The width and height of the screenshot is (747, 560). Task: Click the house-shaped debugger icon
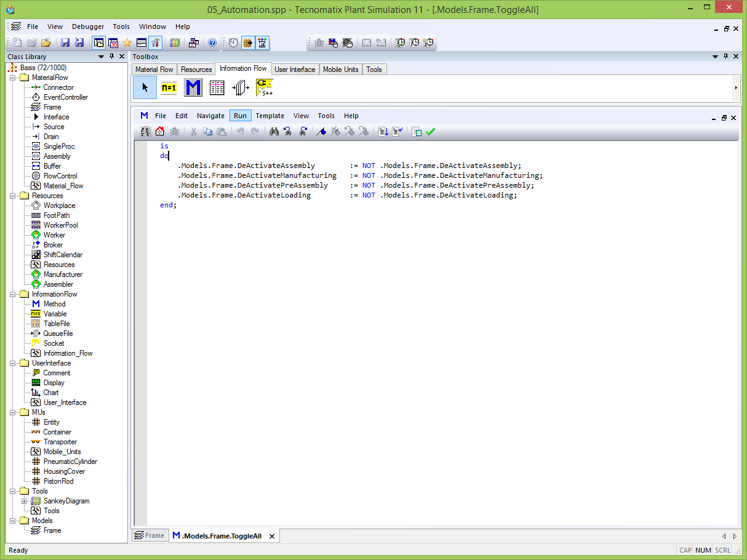pos(160,131)
